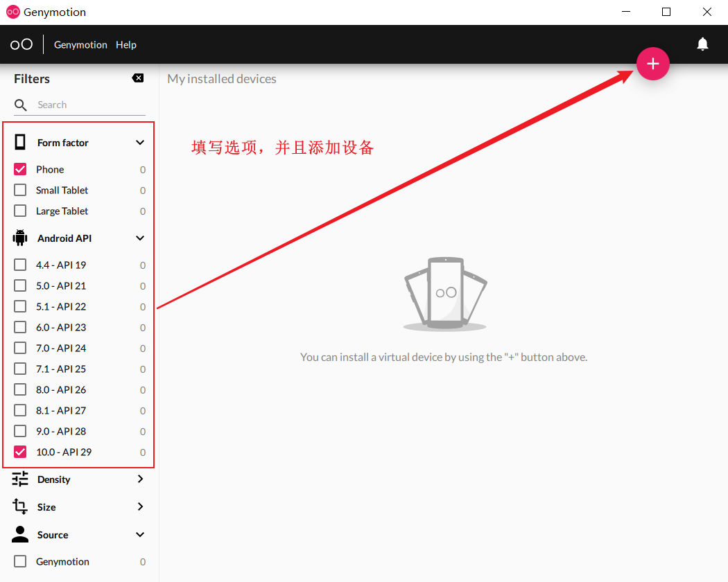This screenshot has height=582, width=728.
Task: Click the Android API heading label
Action: tap(64, 238)
